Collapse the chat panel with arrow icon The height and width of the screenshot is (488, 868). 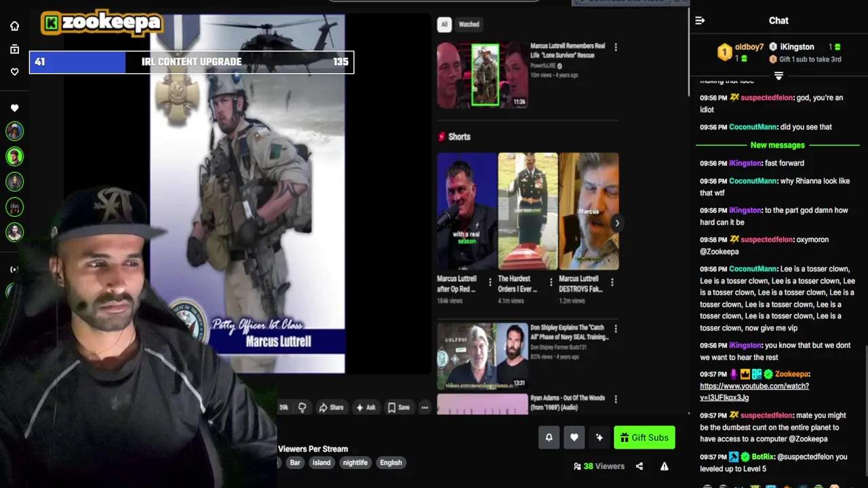700,20
